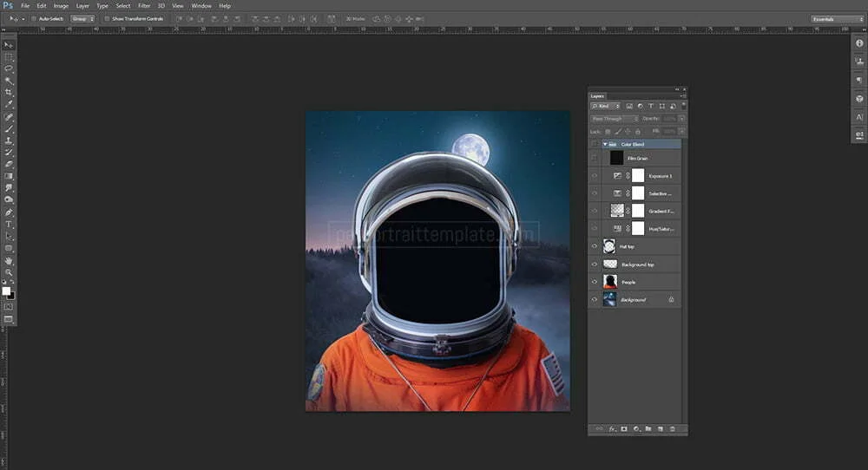This screenshot has width=868, height=470.
Task: Select the Crop tool
Action: coord(9,92)
